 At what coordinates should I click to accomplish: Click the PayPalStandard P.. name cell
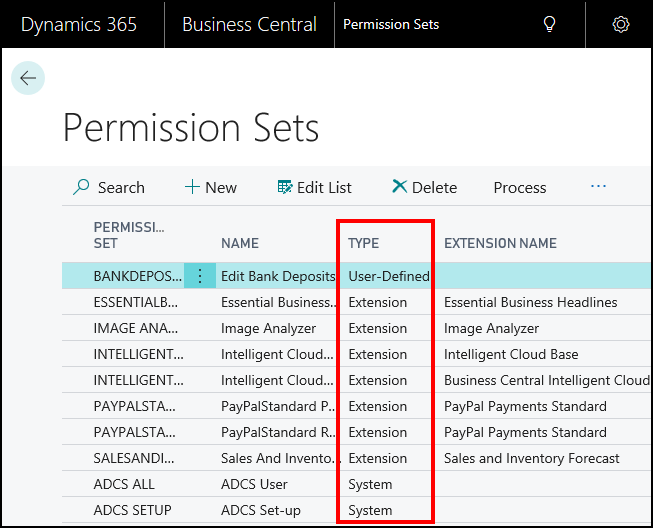(x=278, y=406)
